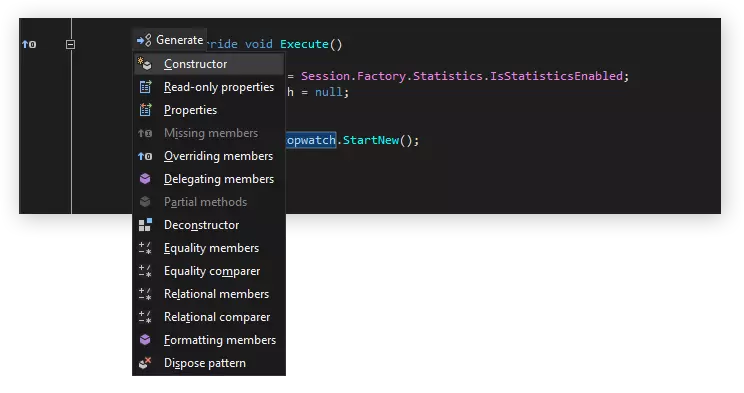Image resolution: width=744 pixels, height=393 pixels.
Task: Click the Equality members icon
Action: tap(145, 248)
